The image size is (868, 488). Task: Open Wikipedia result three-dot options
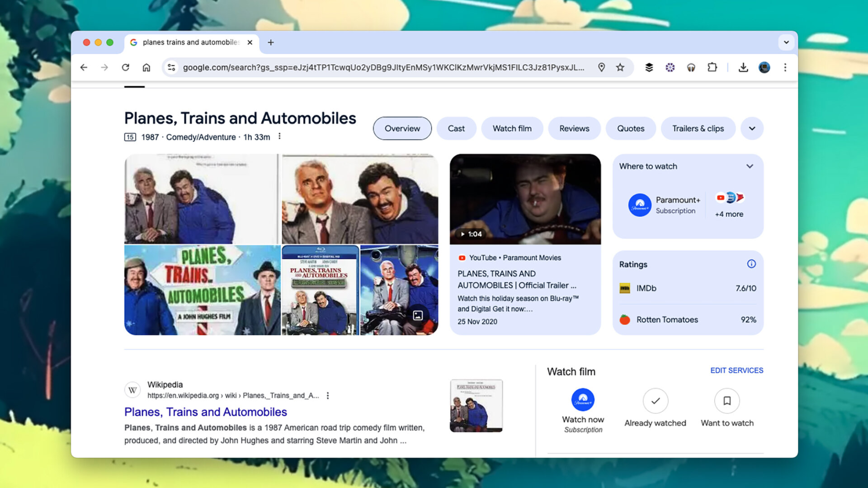click(x=328, y=395)
